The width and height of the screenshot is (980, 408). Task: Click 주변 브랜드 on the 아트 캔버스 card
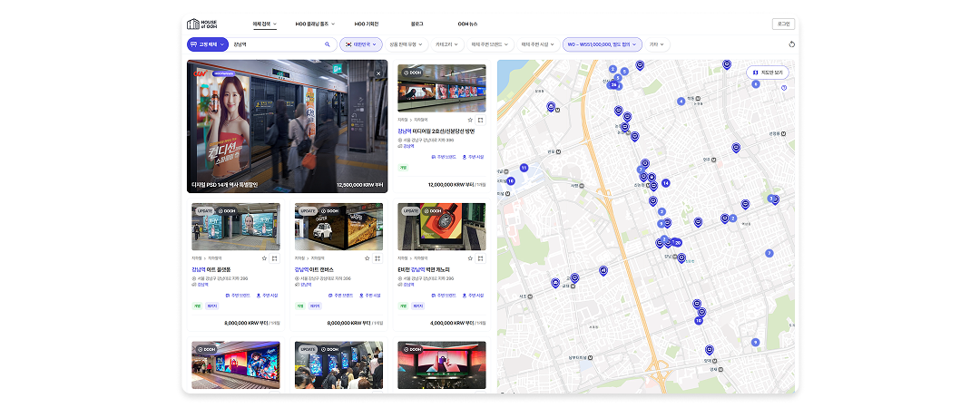(340, 295)
